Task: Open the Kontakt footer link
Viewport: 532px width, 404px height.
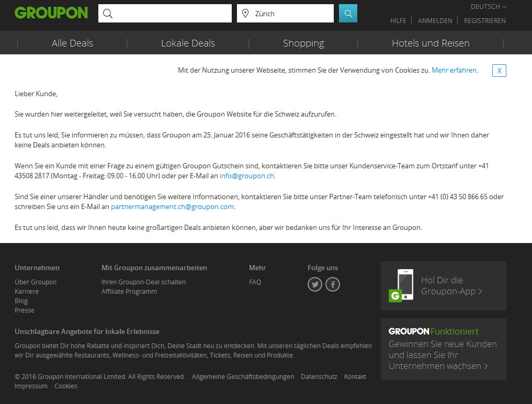Action: pos(355,376)
